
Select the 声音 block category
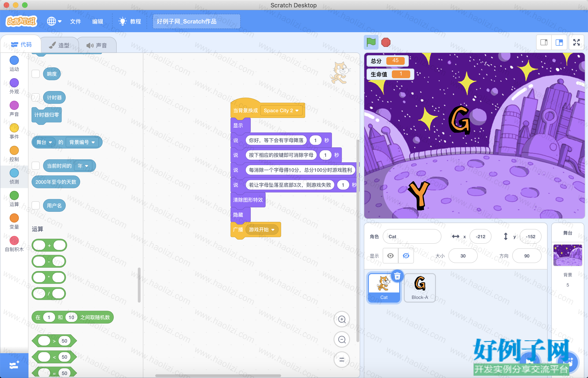[14, 109]
